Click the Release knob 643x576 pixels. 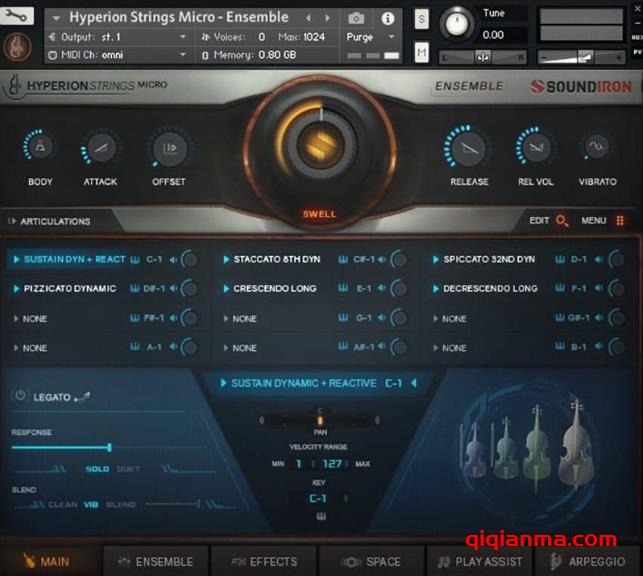(468, 148)
